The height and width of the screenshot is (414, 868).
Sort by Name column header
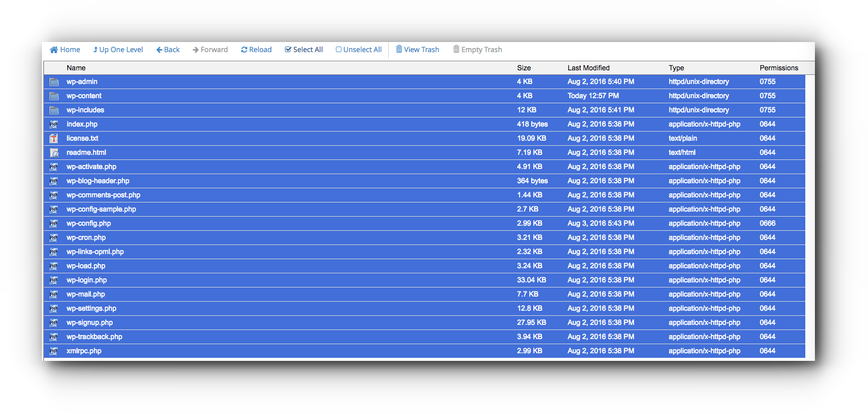coord(76,68)
